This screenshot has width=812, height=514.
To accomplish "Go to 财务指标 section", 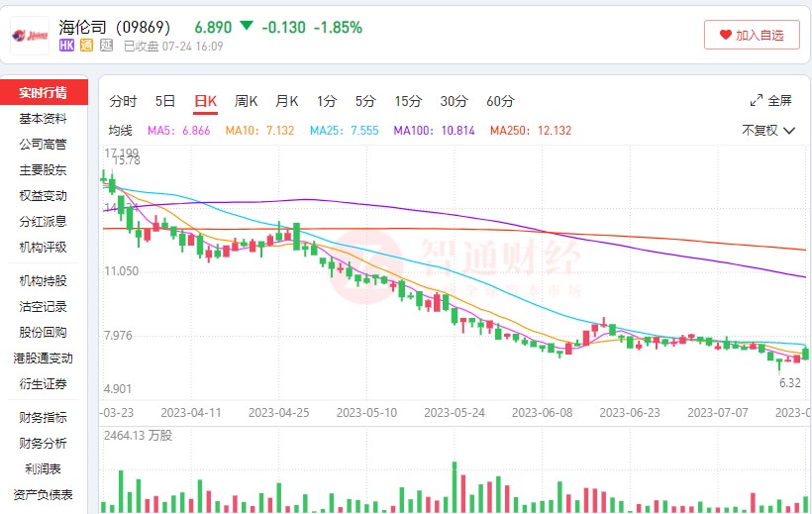I will (43, 418).
